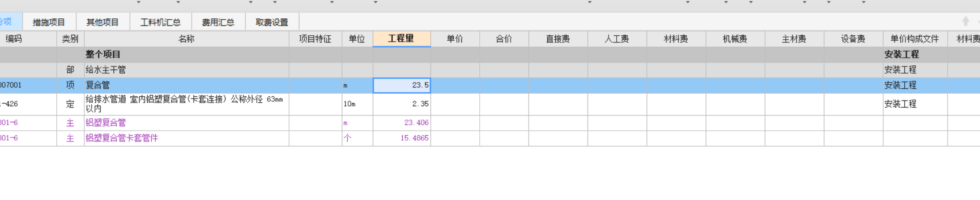Click the 复合管 item name cell

tap(98, 85)
